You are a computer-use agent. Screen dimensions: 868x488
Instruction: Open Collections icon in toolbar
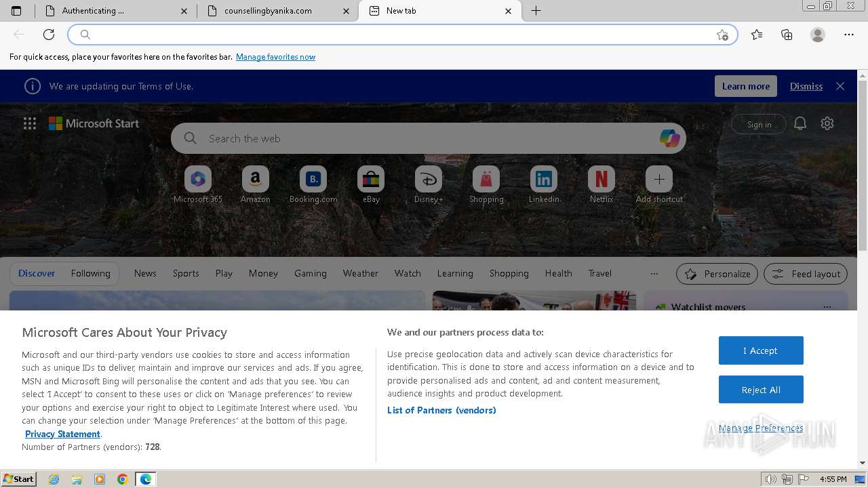click(x=787, y=35)
